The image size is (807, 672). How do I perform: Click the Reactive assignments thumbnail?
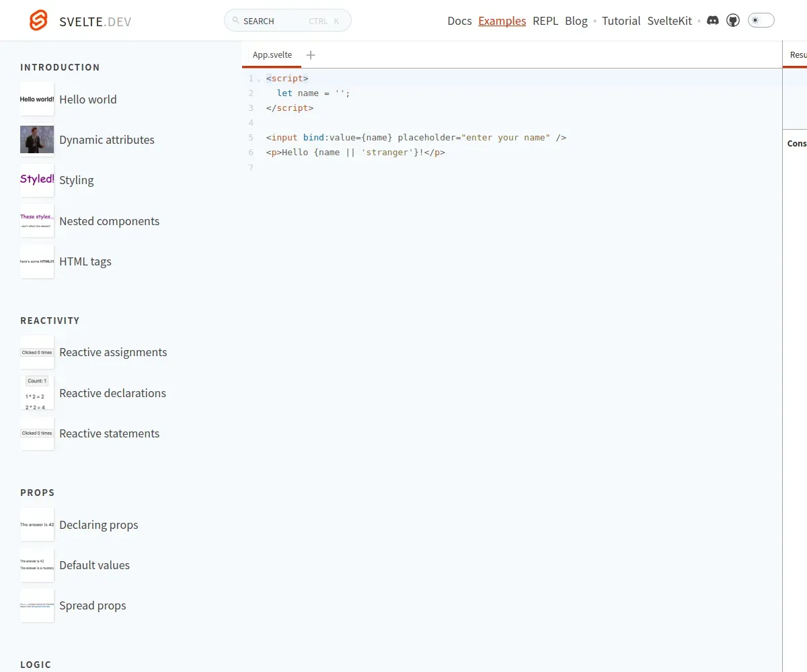37,352
